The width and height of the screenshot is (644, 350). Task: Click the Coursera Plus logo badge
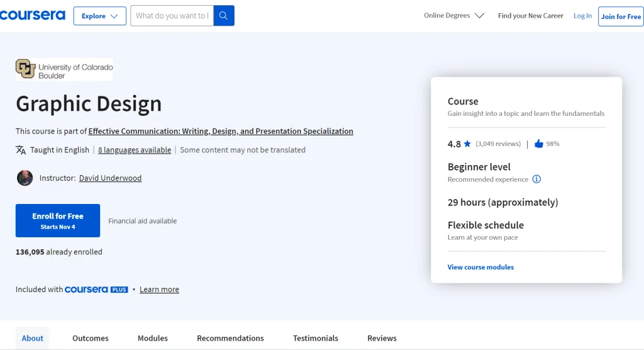[96, 290]
